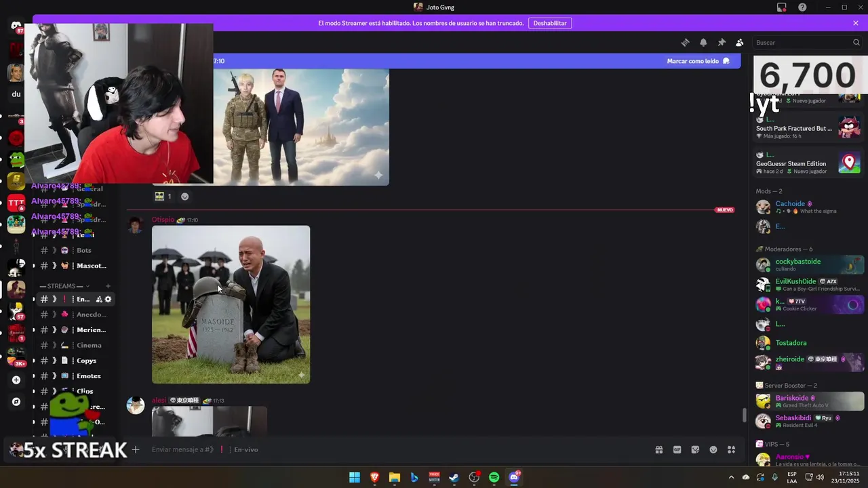Open member Tostadora
Image resolution: width=868 pixels, height=488 pixels.
click(x=809, y=343)
